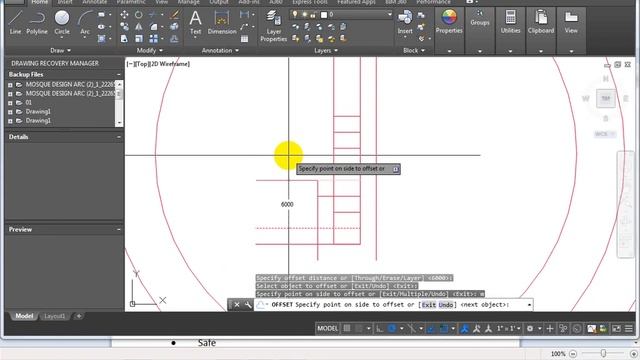Expand first MOSQUE DESIGN ARC backup file

click(x=10, y=85)
